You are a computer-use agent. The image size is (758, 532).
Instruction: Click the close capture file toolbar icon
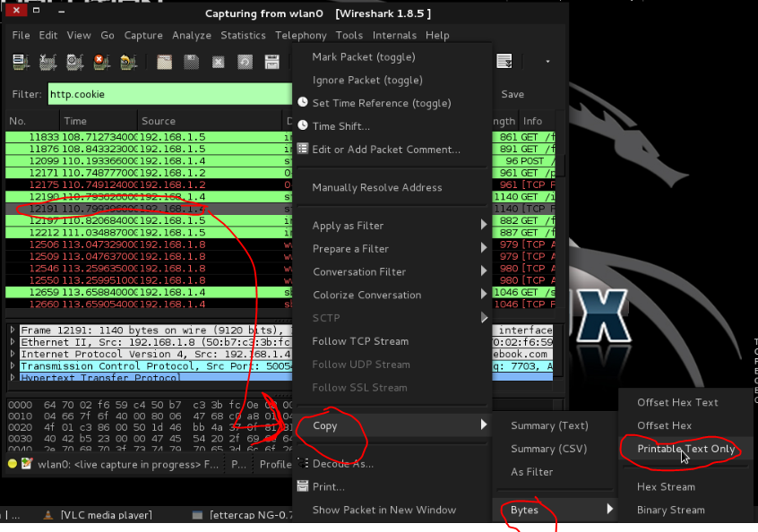[218, 62]
